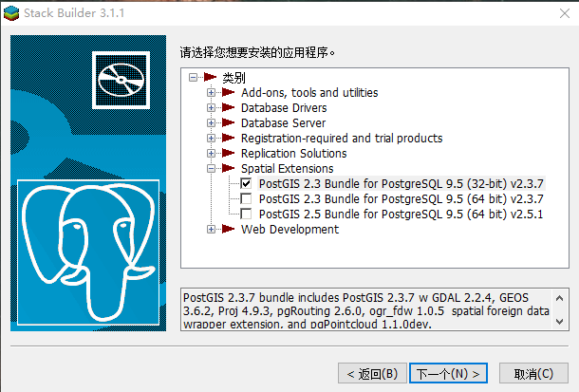Select the Add-ons, tools and utilities label
579x392 pixels.
[x=309, y=92]
